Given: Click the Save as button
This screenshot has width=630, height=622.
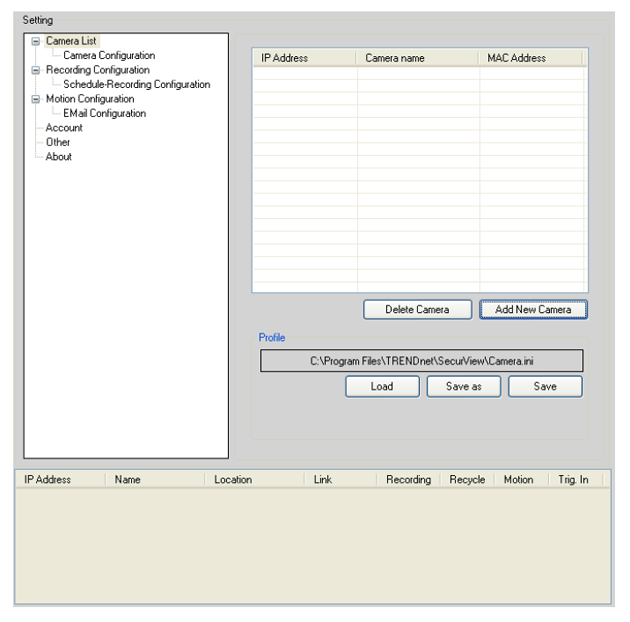Looking at the screenshot, I should [x=463, y=387].
